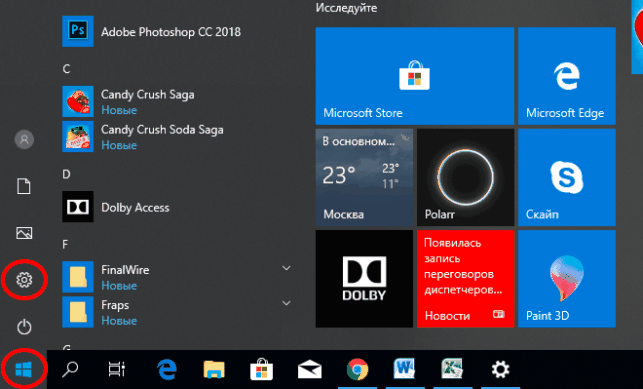This screenshot has height=389, width=643.
Task: Launch Edge from the taskbar
Action: pyautogui.click(x=167, y=370)
